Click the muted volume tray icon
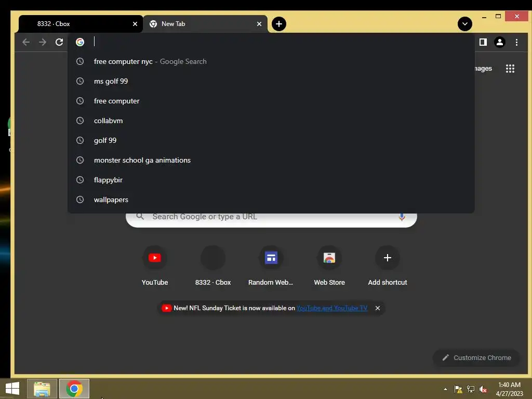 coord(483,389)
